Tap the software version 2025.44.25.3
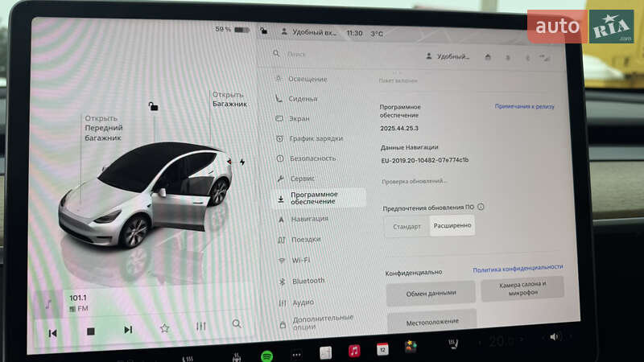 pyautogui.click(x=399, y=129)
